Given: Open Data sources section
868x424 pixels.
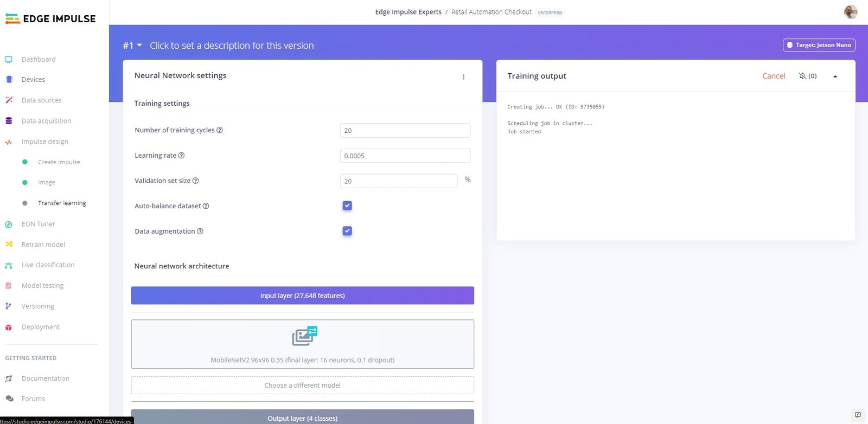Looking at the screenshot, I should (x=41, y=100).
